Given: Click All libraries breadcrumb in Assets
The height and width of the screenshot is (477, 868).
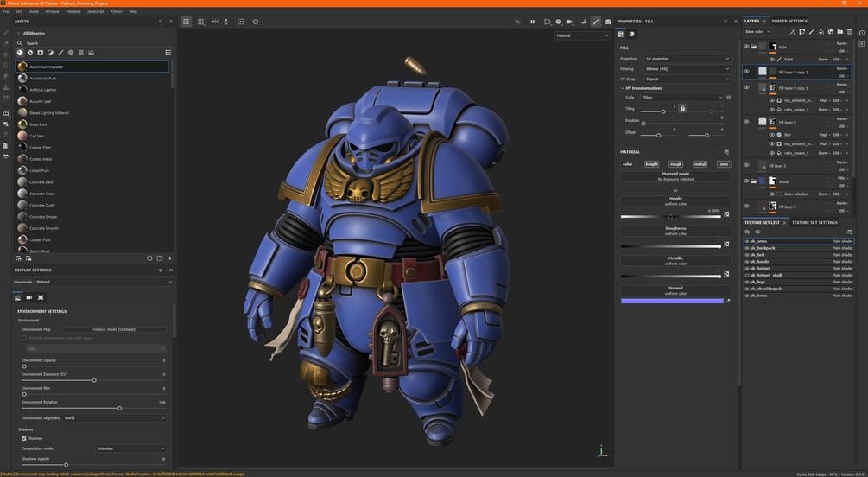Looking at the screenshot, I should 34,33.
